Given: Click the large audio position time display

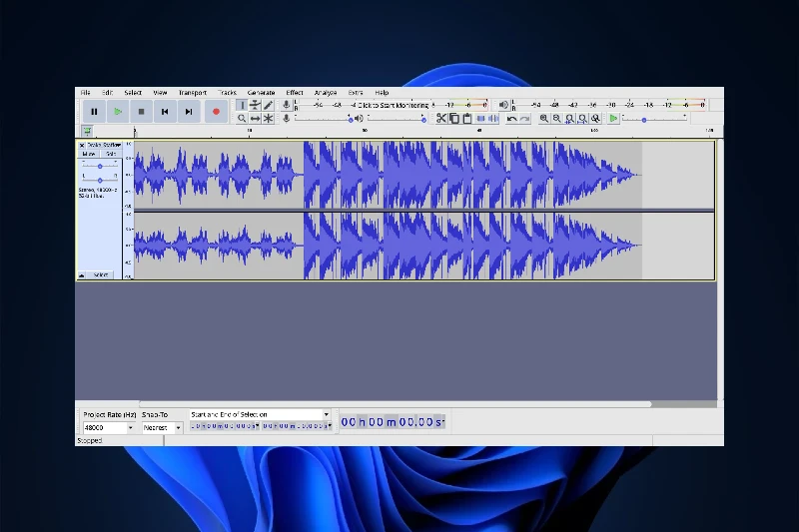Looking at the screenshot, I should 393,422.
